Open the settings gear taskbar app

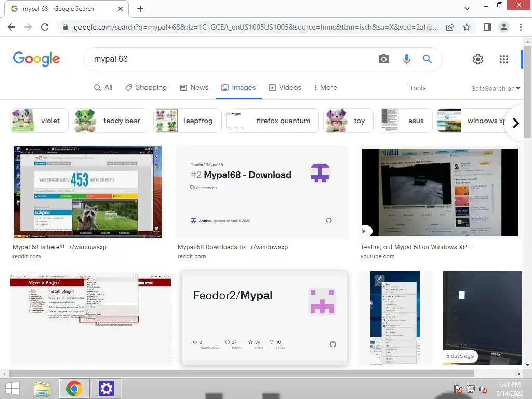coord(106,389)
